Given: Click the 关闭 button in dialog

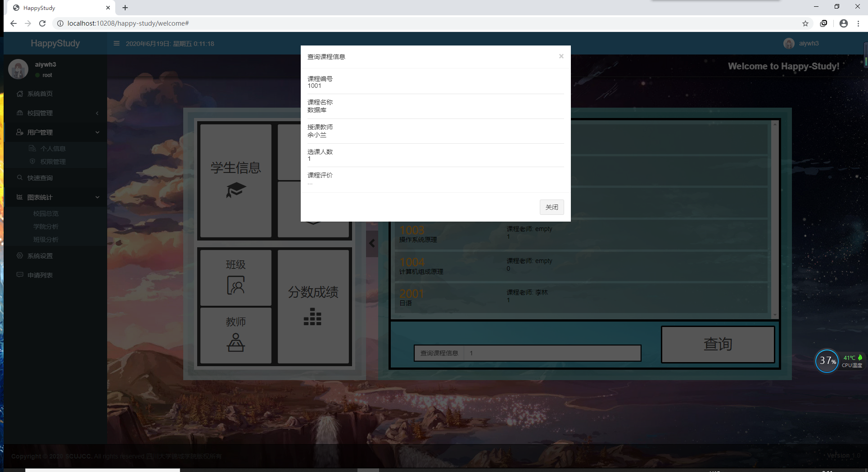Looking at the screenshot, I should click(x=552, y=207).
